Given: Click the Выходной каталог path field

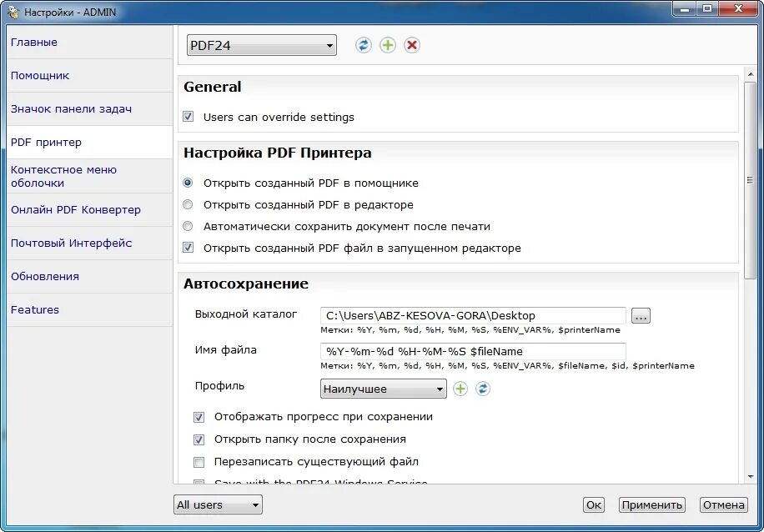Looking at the screenshot, I should click(473, 316).
